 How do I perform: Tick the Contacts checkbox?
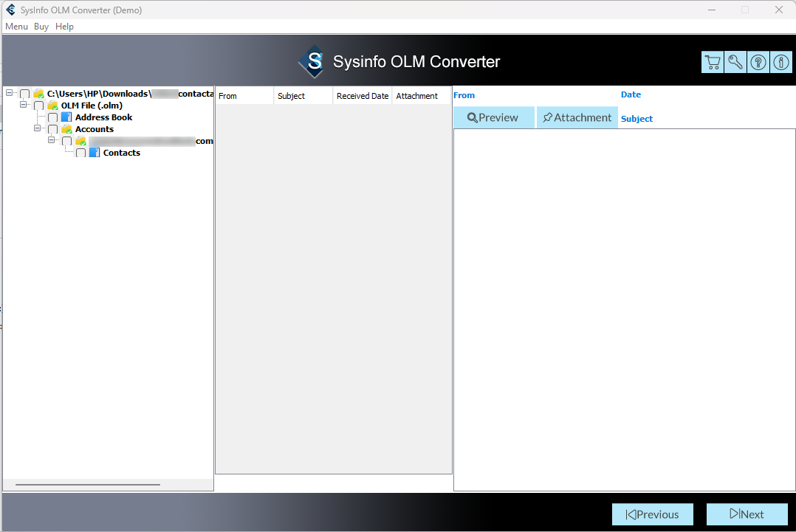pyautogui.click(x=80, y=153)
